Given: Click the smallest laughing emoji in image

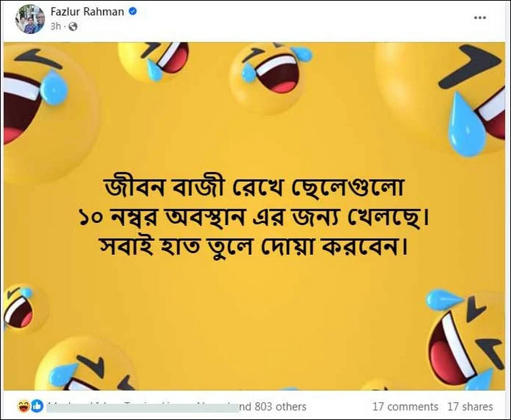Looking at the screenshot, I should coord(25,308).
